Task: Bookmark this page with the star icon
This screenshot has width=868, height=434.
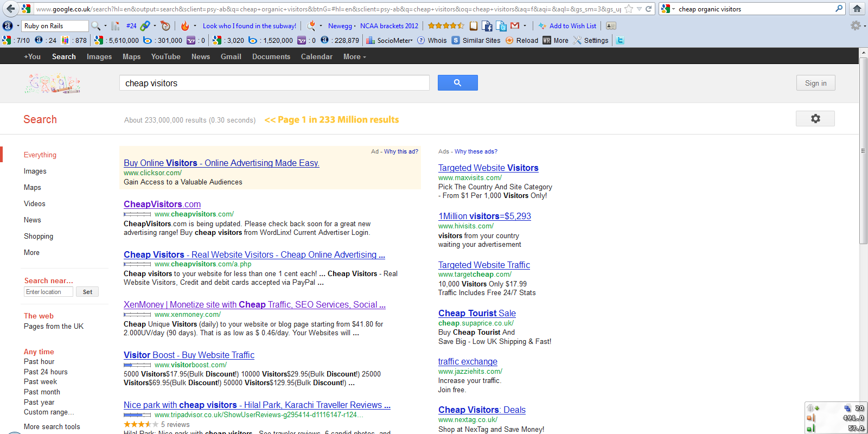Action: (x=629, y=9)
